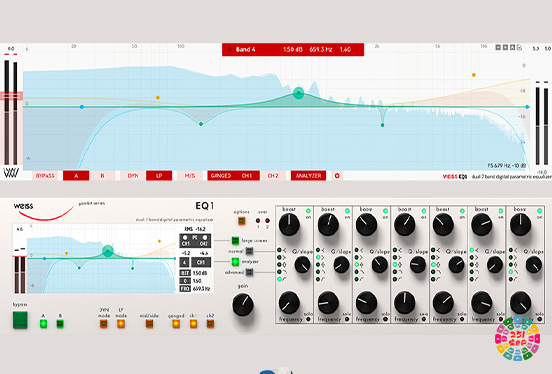Select the B preset LED button on the hardware panel
The height and width of the screenshot is (374, 552).
click(60, 323)
